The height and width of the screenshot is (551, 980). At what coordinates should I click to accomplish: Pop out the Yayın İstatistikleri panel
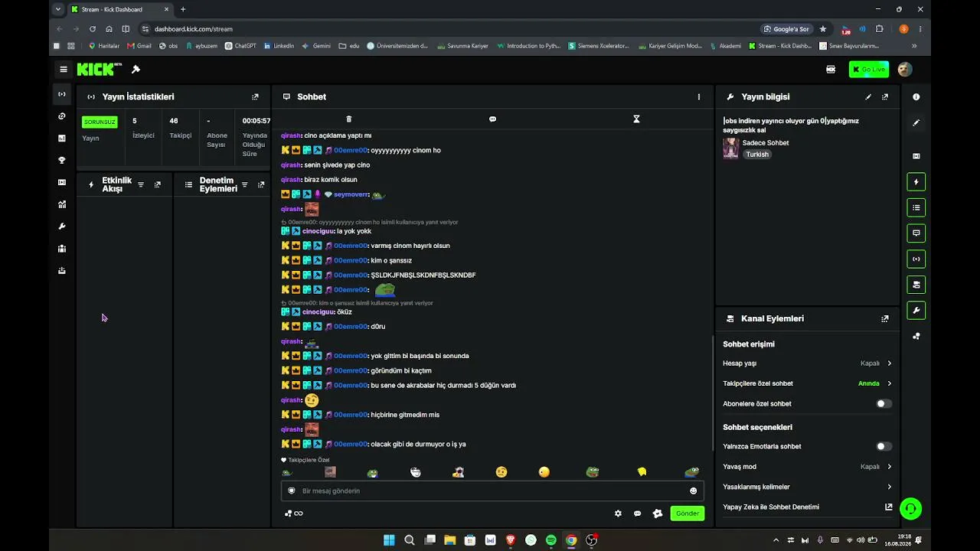pyautogui.click(x=255, y=97)
